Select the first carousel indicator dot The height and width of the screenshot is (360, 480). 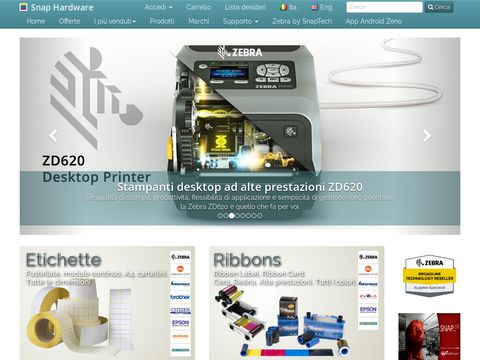click(x=220, y=216)
